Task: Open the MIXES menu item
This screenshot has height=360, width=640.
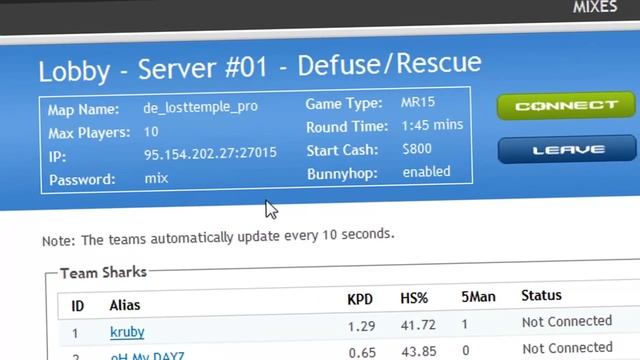Action: click(x=595, y=7)
